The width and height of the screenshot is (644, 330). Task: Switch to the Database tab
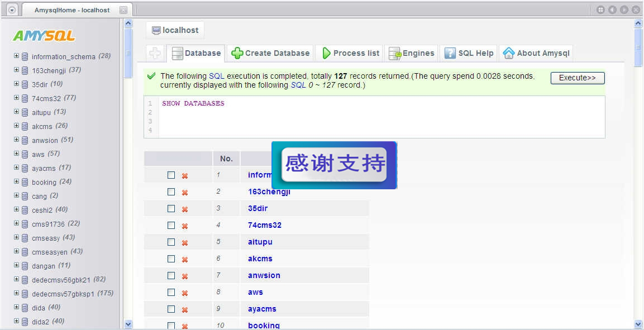tap(196, 54)
